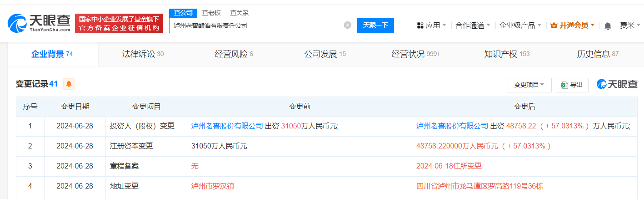Click the 变更前 column header
Screen dimensions: 644x199
(x=300, y=107)
